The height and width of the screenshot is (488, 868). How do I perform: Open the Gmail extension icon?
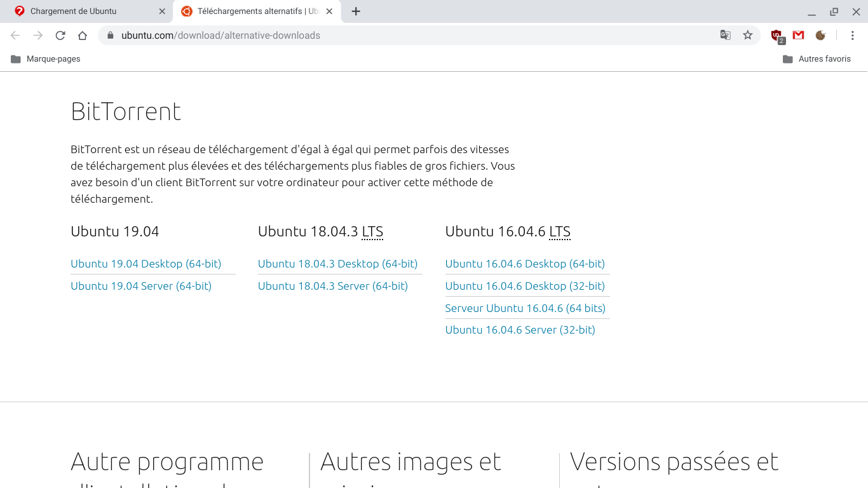coord(798,36)
